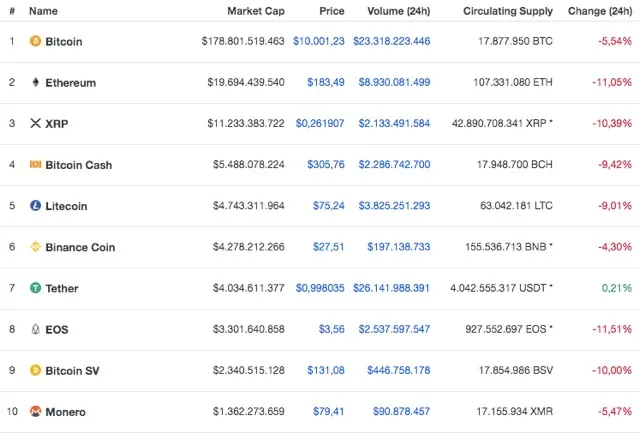This screenshot has width=640, height=434.
Task: Click the Litecoin blue icon
Action: [36, 205]
